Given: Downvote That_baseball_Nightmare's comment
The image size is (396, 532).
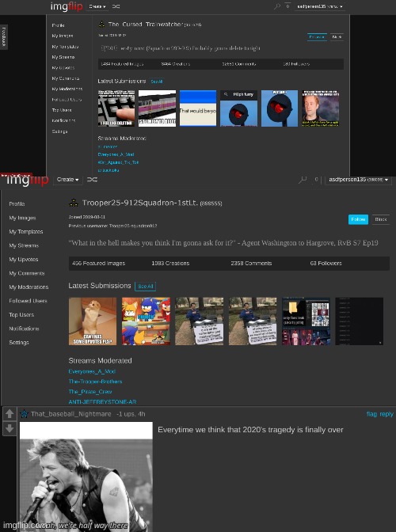Looking at the screenshot, I should (x=10, y=428).
